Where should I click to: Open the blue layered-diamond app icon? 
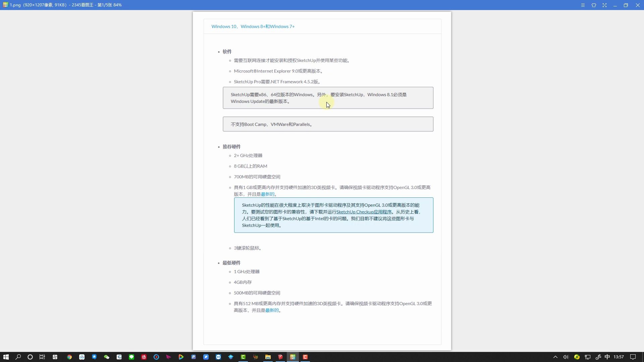pyautogui.click(x=231, y=357)
